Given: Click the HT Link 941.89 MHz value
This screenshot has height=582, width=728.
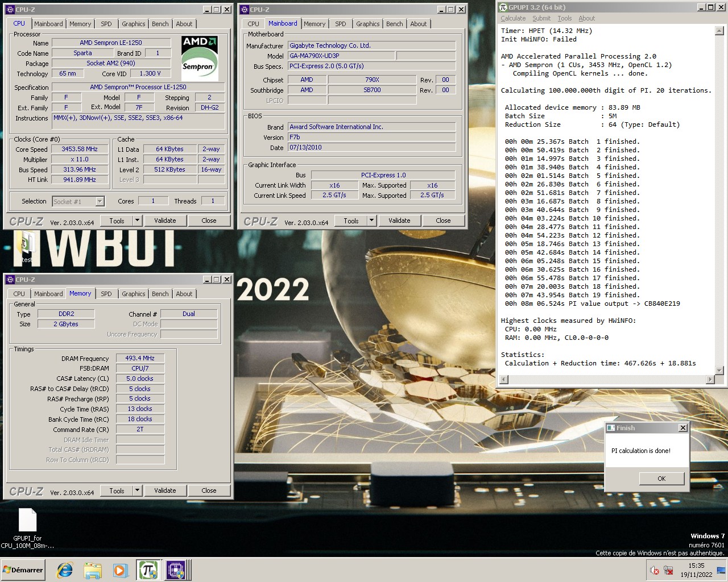Looking at the screenshot, I should 80,180.
